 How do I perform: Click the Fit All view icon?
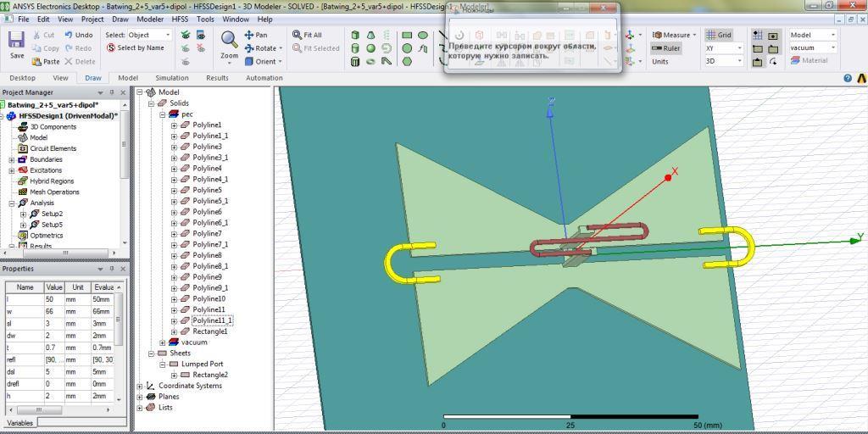coord(307,35)
